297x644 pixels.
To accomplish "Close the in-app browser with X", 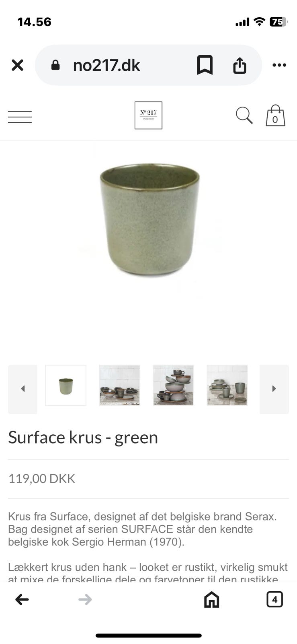I will tap(17, 65).
